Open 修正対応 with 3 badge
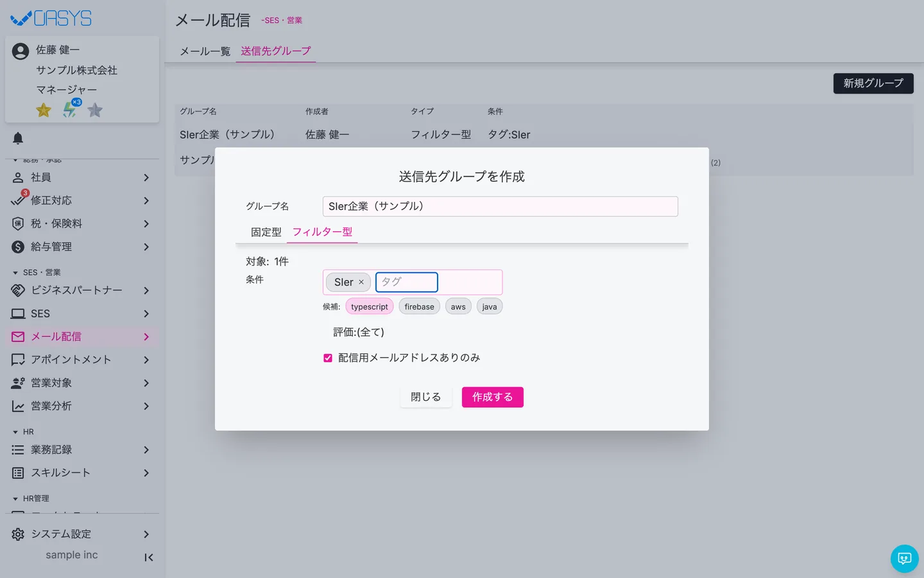Image resolution: width=924 pixels, height=578 pixels. [82, 200]
